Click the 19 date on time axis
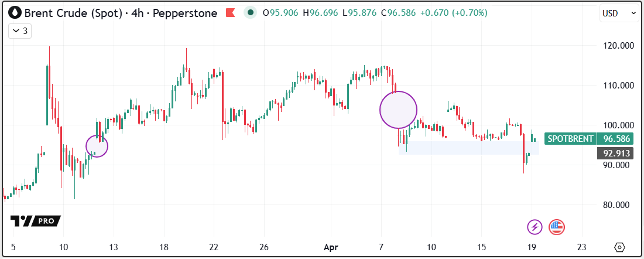 pyautogui.click(x=532, y=247)
